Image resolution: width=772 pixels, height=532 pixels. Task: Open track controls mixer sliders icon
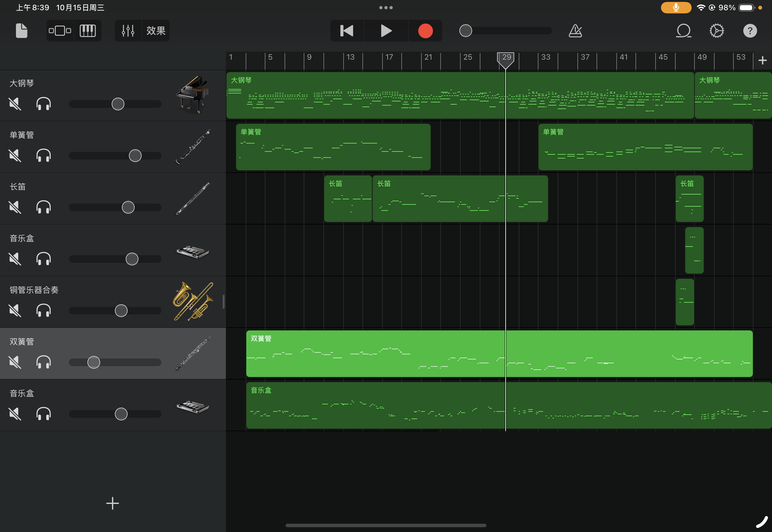click(x=128, y=31)
